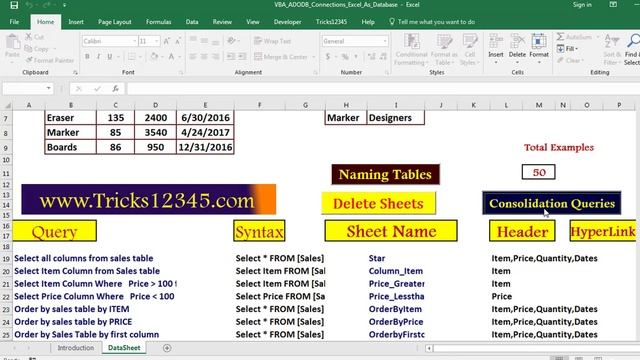This screenshot has height=360, width=640.
Task: Toggle Align Right alignment
Action: [216, 57]
